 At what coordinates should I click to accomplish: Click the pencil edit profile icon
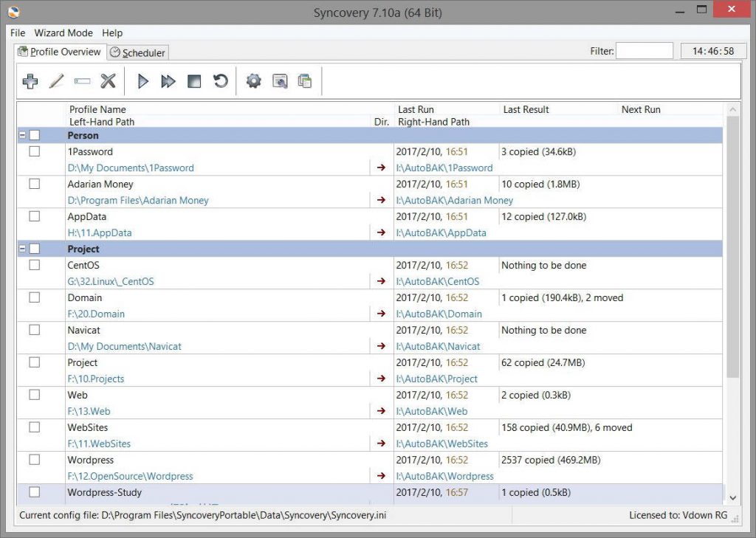tap(56, 81)
